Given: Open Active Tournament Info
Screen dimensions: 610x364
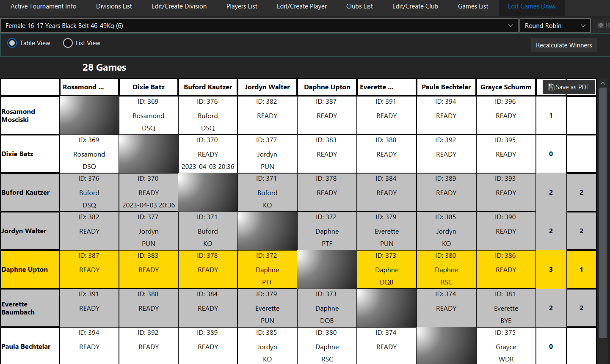Looking at the screenshot, I should point(43,6).
